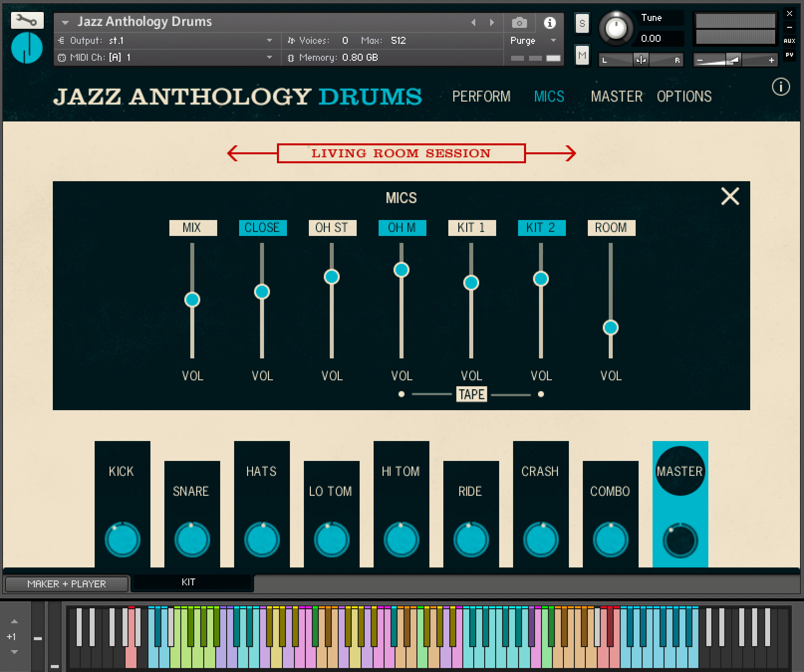The width and height of the screenshot is (804, 672).
Task: Minimize the instrument view with the minus
Action: (790, 27)
